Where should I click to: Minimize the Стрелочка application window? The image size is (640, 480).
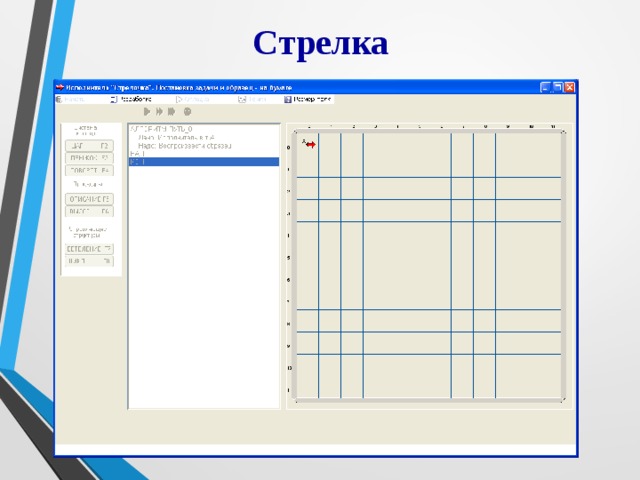(545, 87)
